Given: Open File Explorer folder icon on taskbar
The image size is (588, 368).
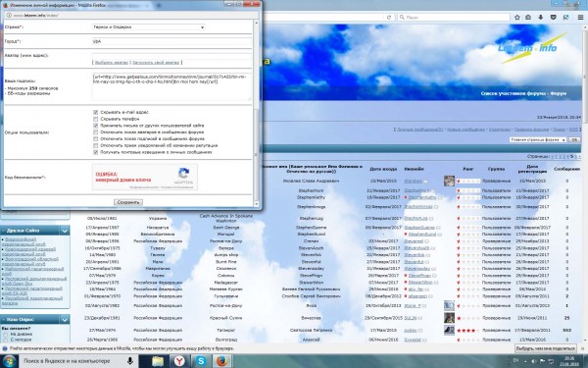Looking at the screenshot, I should pos(158,361).
